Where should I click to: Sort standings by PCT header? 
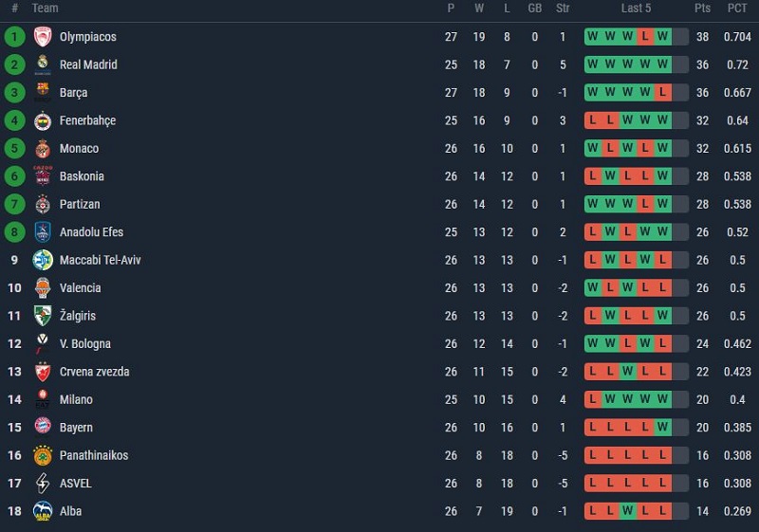point(737,9)
